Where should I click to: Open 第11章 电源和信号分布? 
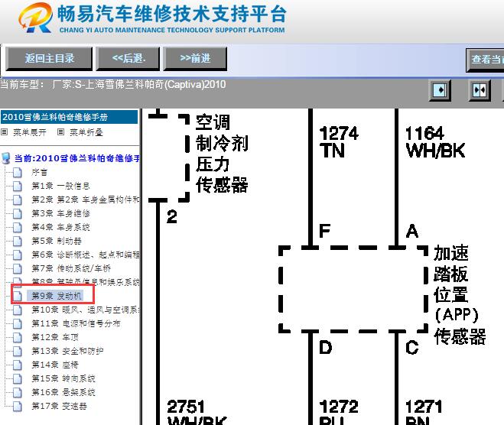[x=76, y=323]
